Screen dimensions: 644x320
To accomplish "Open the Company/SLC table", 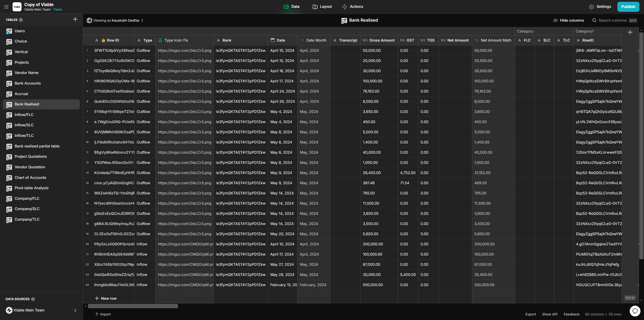I will (41, 209).
